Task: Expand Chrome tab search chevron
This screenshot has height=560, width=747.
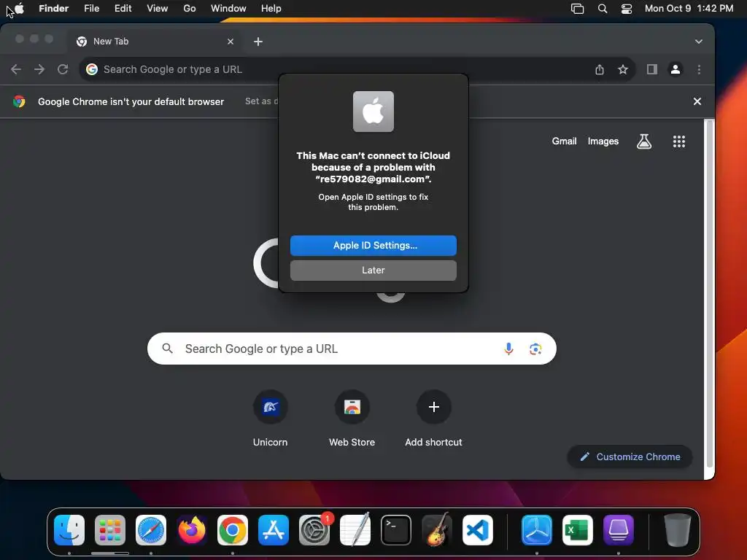Action: coord(698,42)
